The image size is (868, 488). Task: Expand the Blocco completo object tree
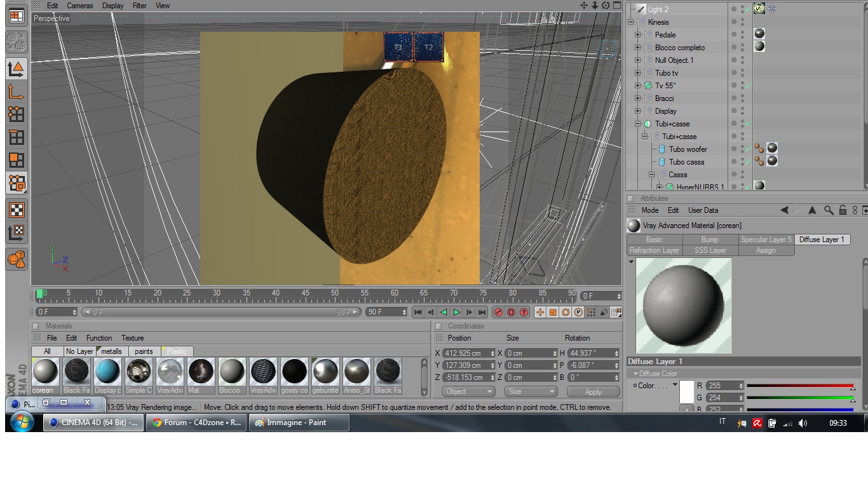pyautogui.click(x=638, y=48)
